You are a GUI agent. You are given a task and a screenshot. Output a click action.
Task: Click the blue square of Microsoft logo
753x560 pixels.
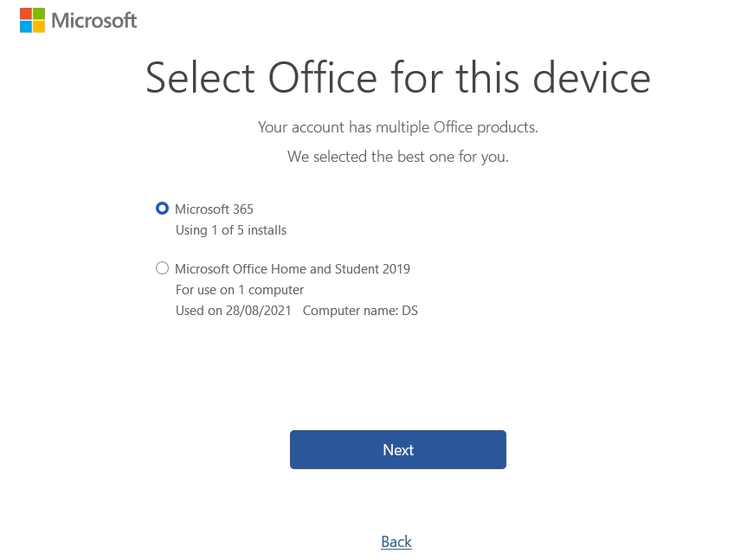pyautogui.click(x=26, y=27)
